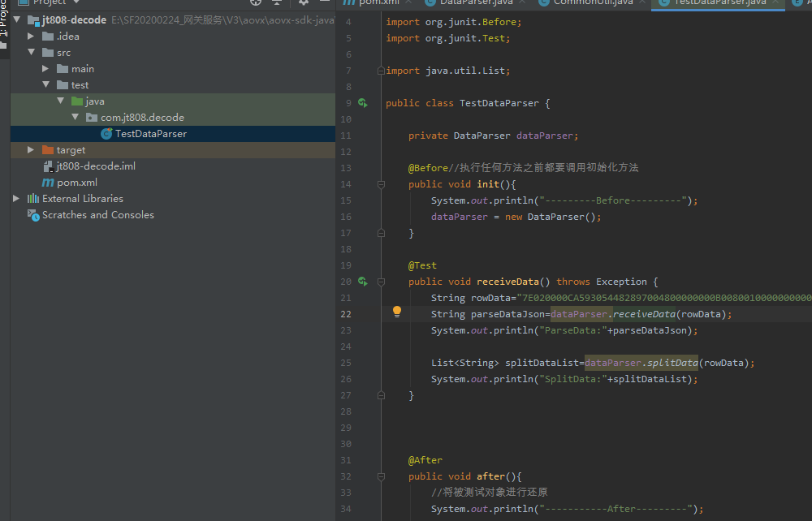This screenshot has height=521, width=812.
Task: Toggle fold marker at receiveData declaration
Action: [x=381, y=282]
